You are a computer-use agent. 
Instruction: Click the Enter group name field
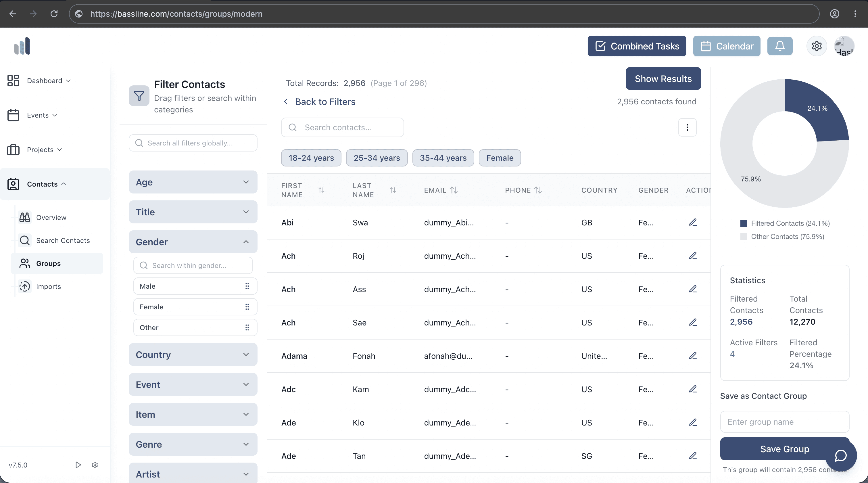click(784, 422)
